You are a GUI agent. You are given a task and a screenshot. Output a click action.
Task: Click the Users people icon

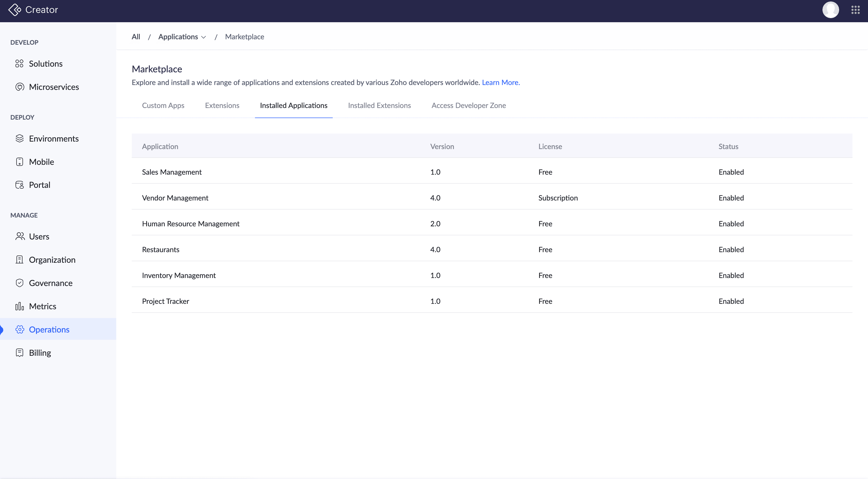[20, 236]
